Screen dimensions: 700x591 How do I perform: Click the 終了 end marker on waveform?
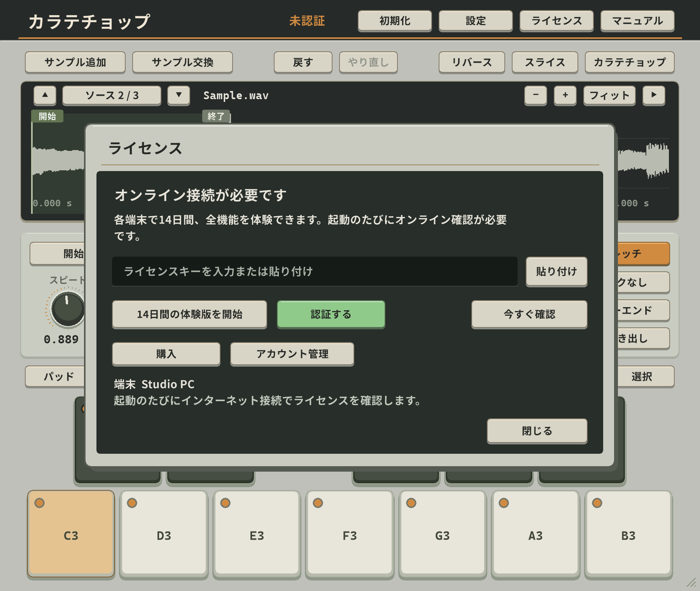pyautogui.click(x=216, y=116)
